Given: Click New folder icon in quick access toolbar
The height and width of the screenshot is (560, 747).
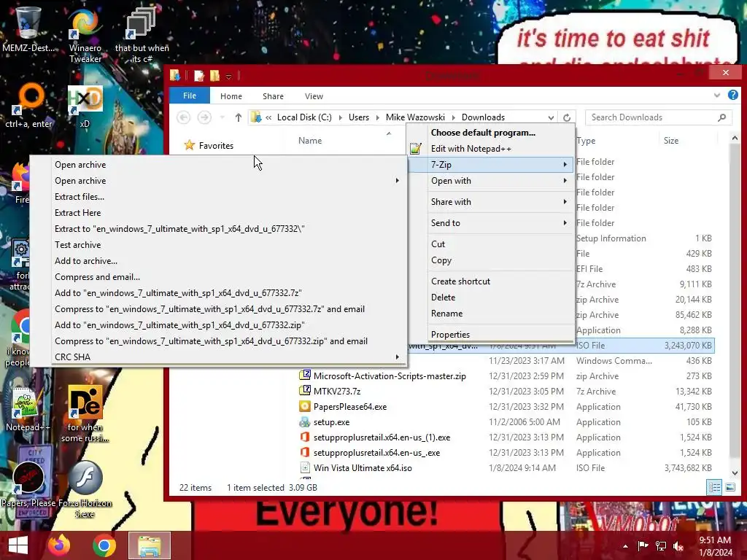Looking at the screenshot, I should [215, 75].
